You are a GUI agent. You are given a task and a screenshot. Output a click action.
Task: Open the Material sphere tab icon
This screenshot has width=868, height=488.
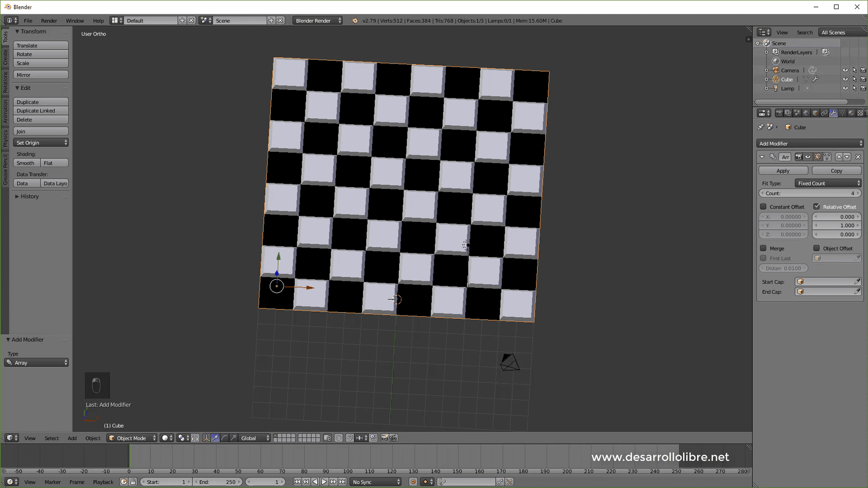[851, 113]
